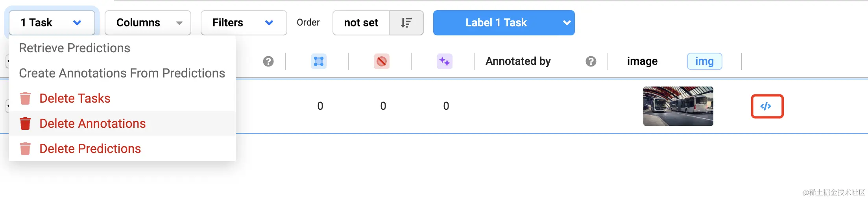This screenshot has height=199, width=868.
Task: Click the Label 1 Task button
Action: tap(496, 23)
